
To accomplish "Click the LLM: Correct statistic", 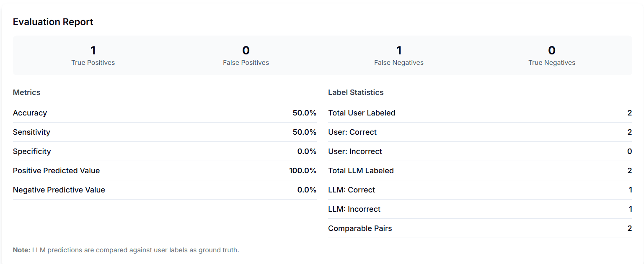I will [352, 190].
